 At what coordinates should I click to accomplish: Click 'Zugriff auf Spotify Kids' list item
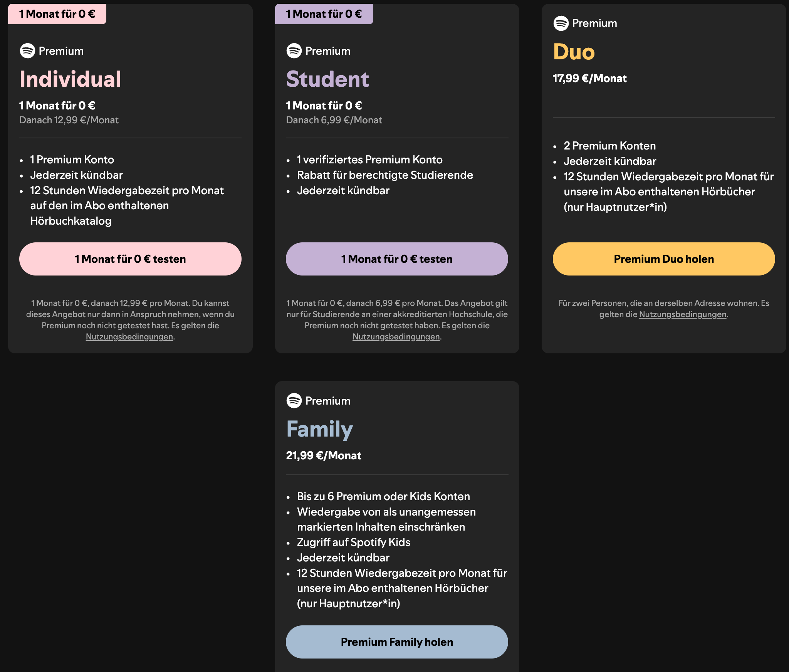[x=353, y=543]
